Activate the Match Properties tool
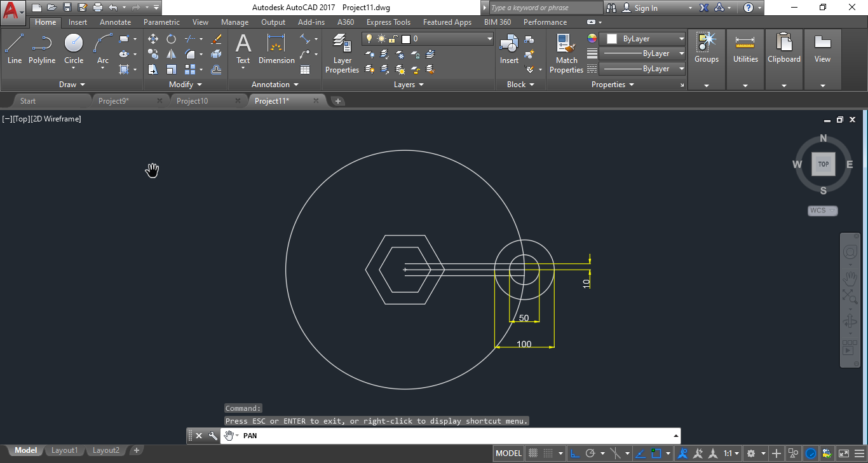Image resolution: width=868 pixels, height=463 pixels. coord(566,51)
